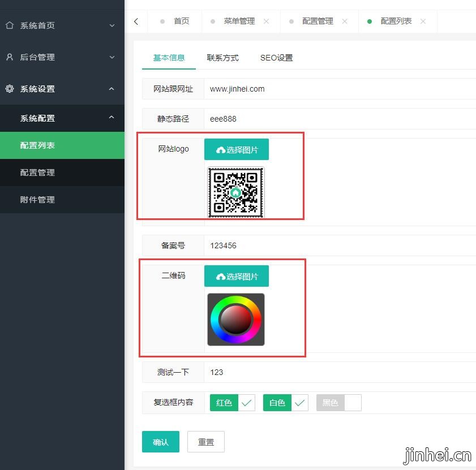
Task: Open 配置管理 in the sidebar
Action: pos(62,173)
